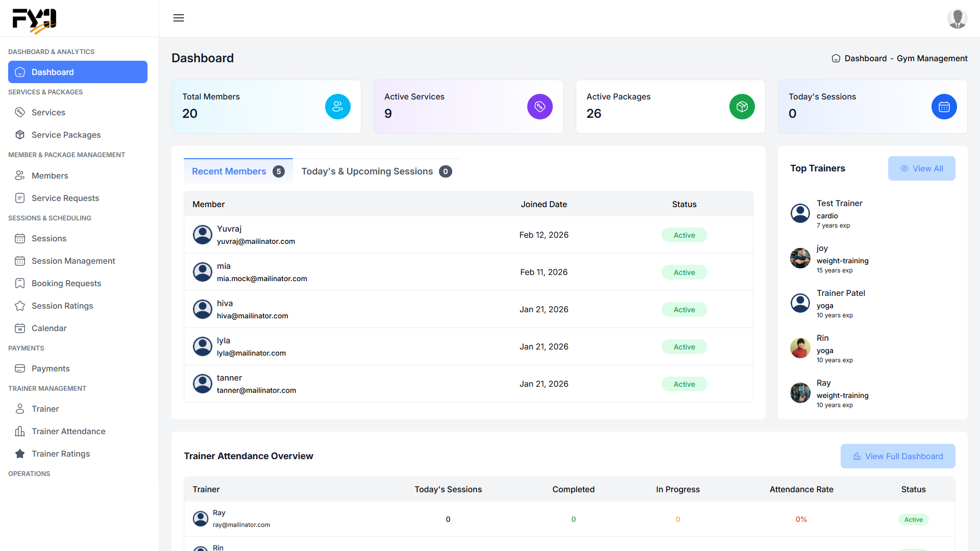The width and height of the screenshot is (980, 551).
Task: Click the home icon in the breadcrumb
Action: point(836,58)
